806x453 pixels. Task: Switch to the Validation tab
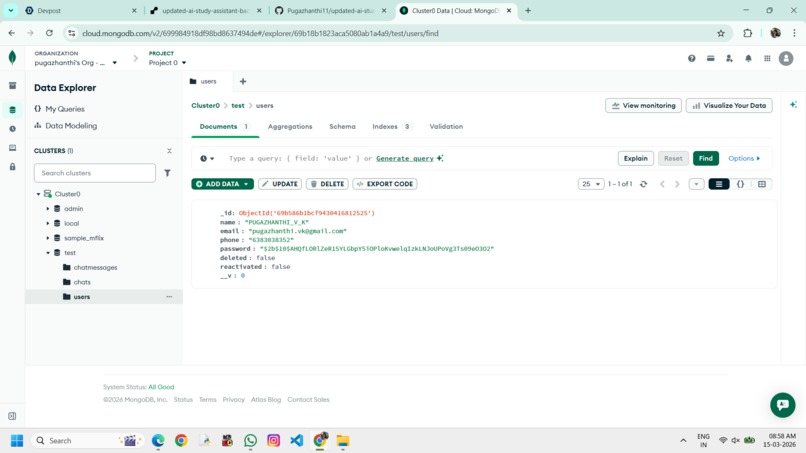446,126
